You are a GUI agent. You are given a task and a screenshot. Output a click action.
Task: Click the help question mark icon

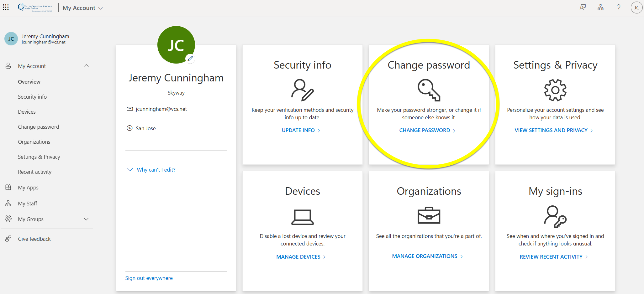pos(618,8)
